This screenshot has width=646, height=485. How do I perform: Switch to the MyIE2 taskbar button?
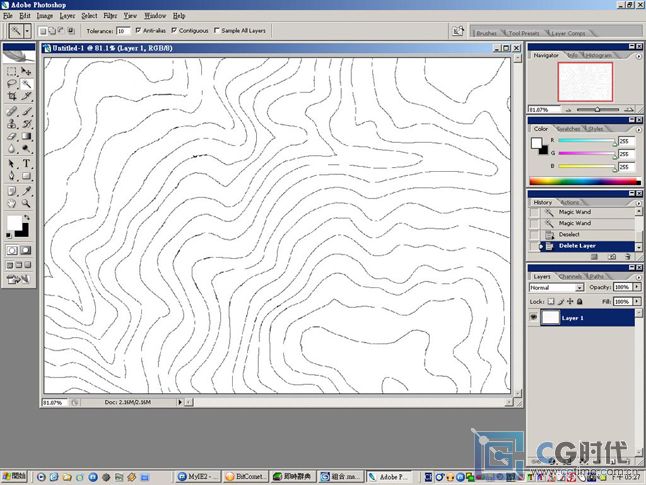pyautogui.click(x=198, y=477)
